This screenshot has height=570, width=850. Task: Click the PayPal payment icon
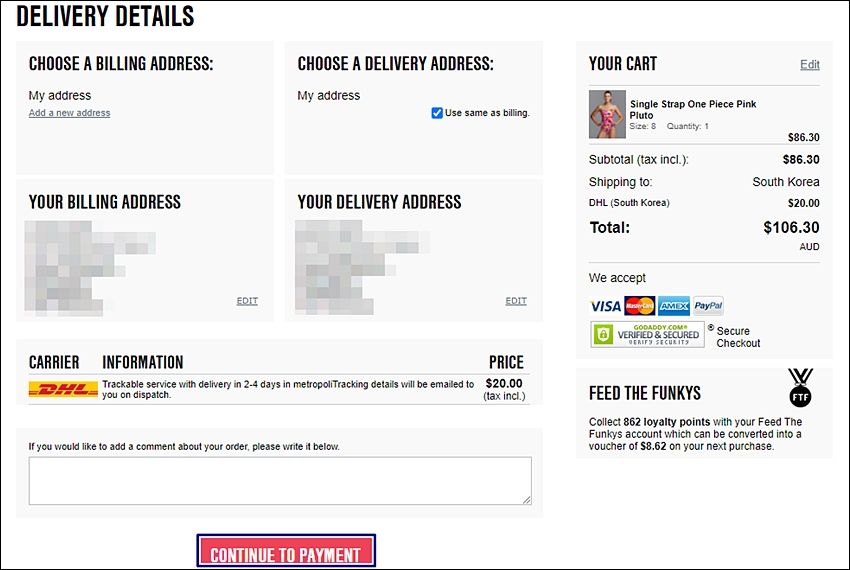pos(708,306)
